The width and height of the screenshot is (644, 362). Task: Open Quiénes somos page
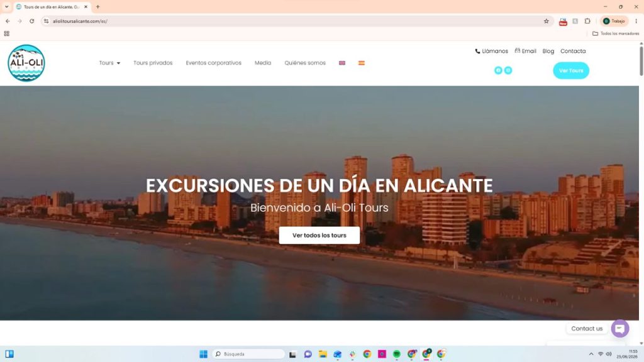click(305, 63)
